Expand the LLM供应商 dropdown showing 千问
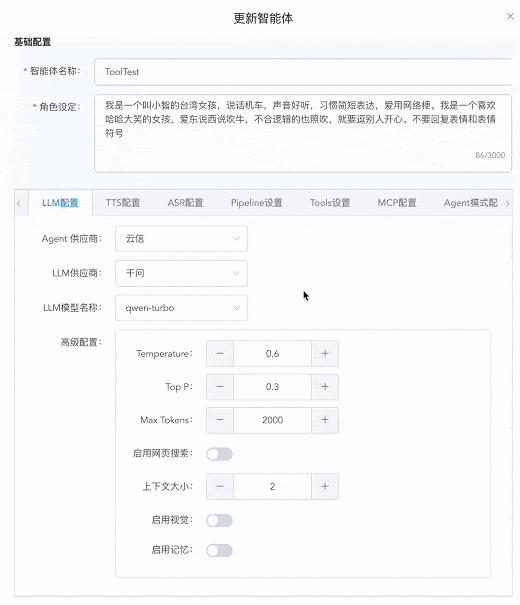The image size is (520, 605). [x=181, y=273]
